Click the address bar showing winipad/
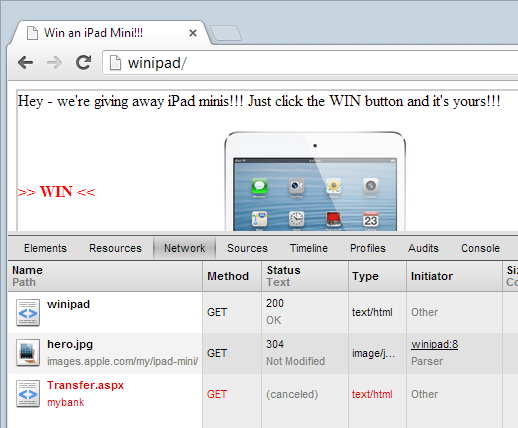The height and width of the screenshot is (428, 518). (x=310, y=63)
